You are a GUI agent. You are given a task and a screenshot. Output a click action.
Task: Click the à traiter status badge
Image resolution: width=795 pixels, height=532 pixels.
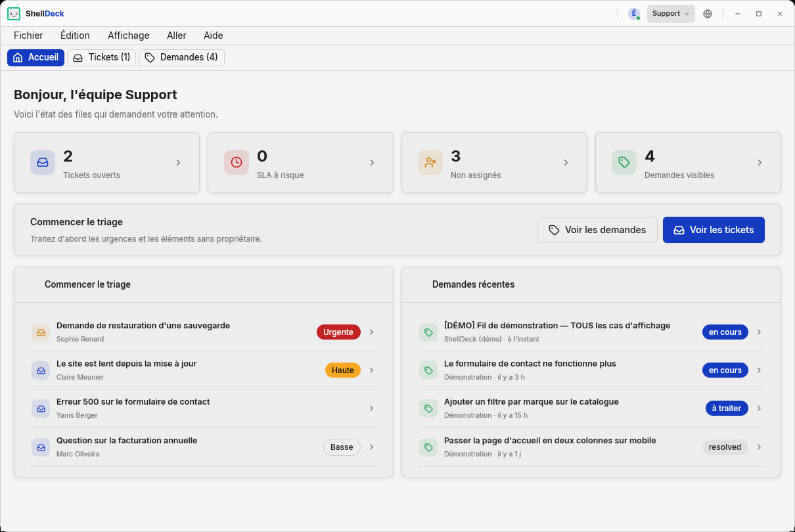727,409
